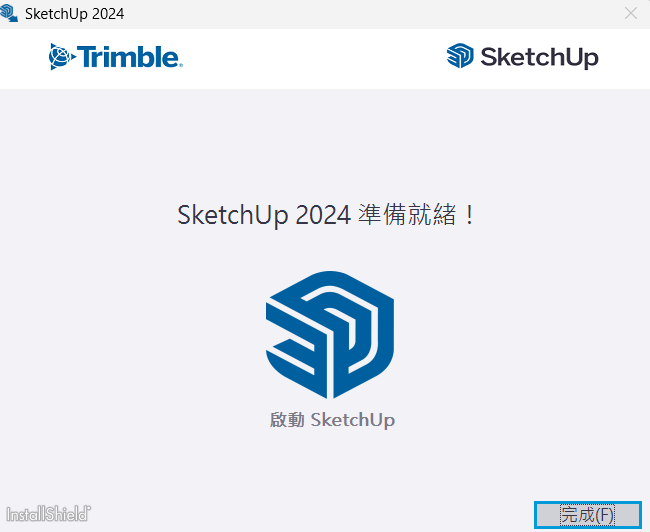Click the 啟動 SketchUp label
650x532 pixels.
point(332,420)
